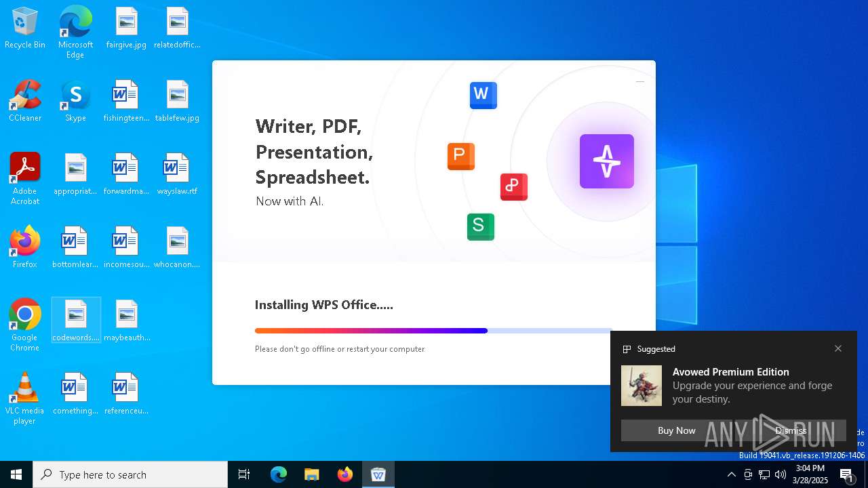The image size is (868, 488).
Task: Open File Explorer from taskbar
Action: [x=311, y=474]
